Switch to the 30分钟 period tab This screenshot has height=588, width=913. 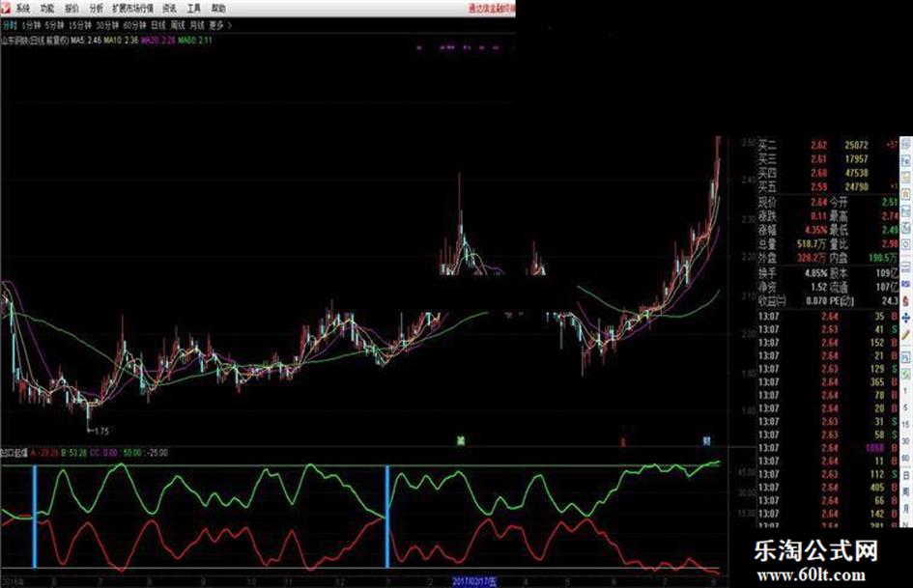[107, 26]
